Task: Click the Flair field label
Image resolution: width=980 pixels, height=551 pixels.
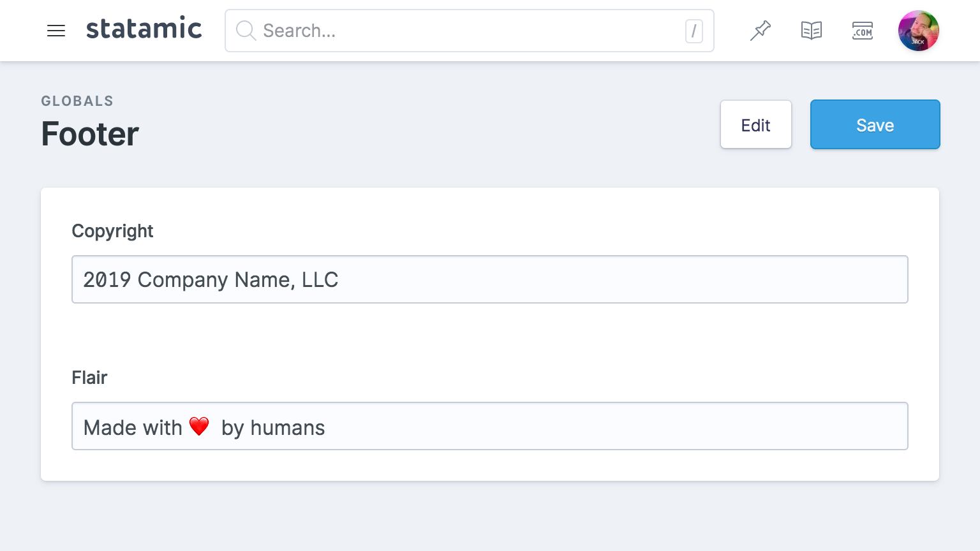Action: [x=89, y=378]
